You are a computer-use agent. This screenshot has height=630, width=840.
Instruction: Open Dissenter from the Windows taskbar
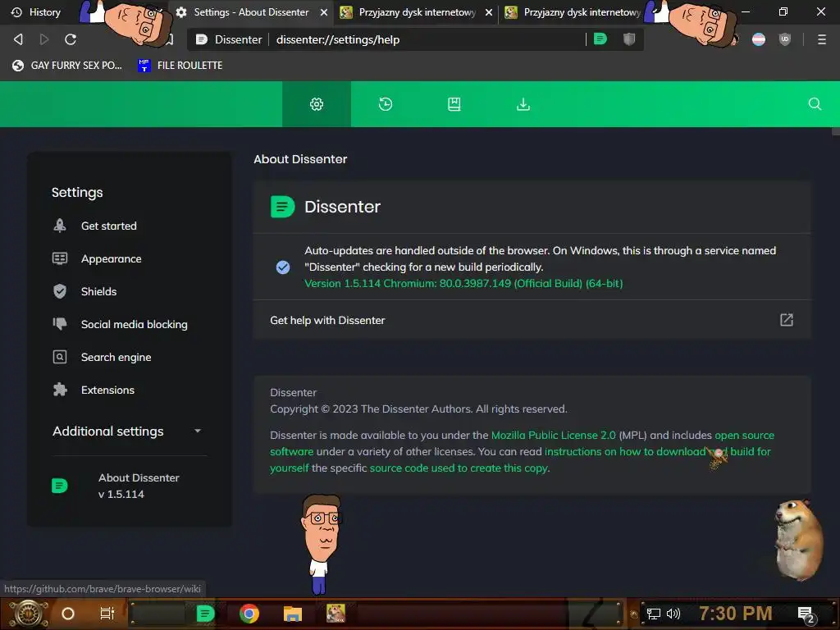click(x=205, y=614)
